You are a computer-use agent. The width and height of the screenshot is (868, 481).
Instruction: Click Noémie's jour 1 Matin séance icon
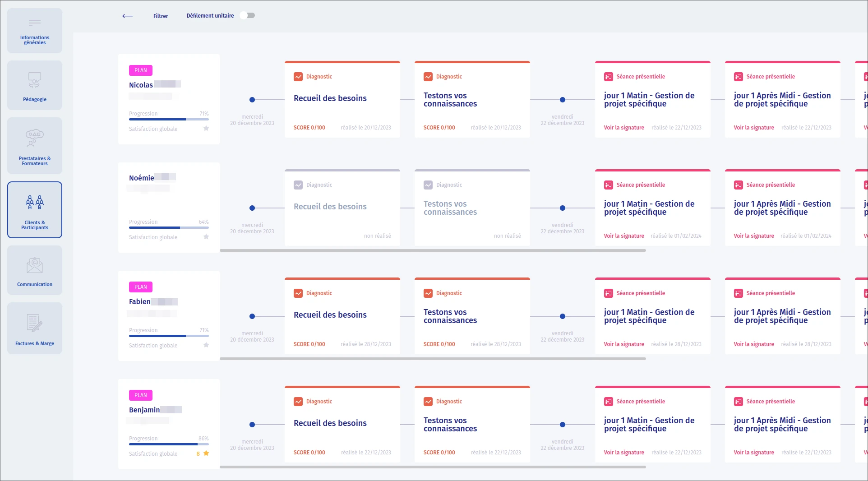pyautogui.click(x=609, y=185)
